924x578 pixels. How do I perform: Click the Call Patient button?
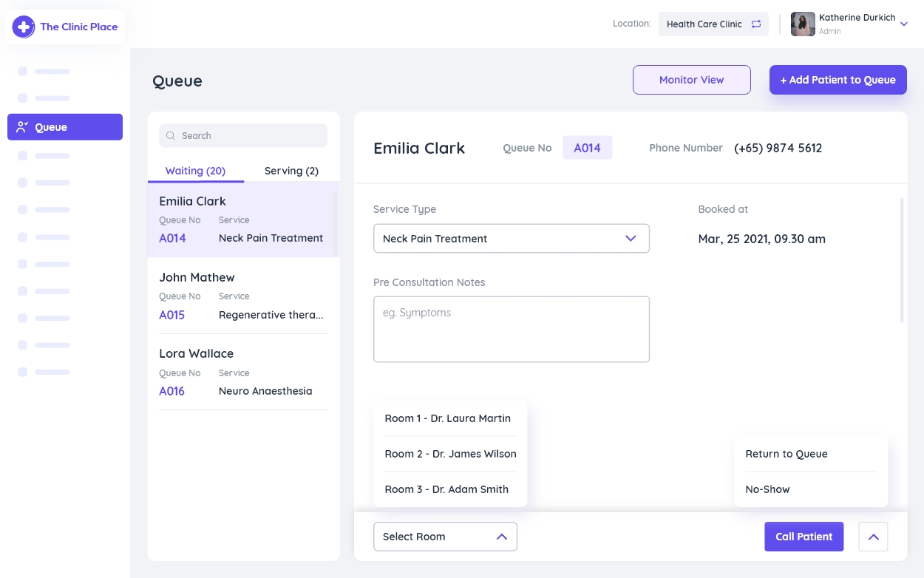[804, 537]
